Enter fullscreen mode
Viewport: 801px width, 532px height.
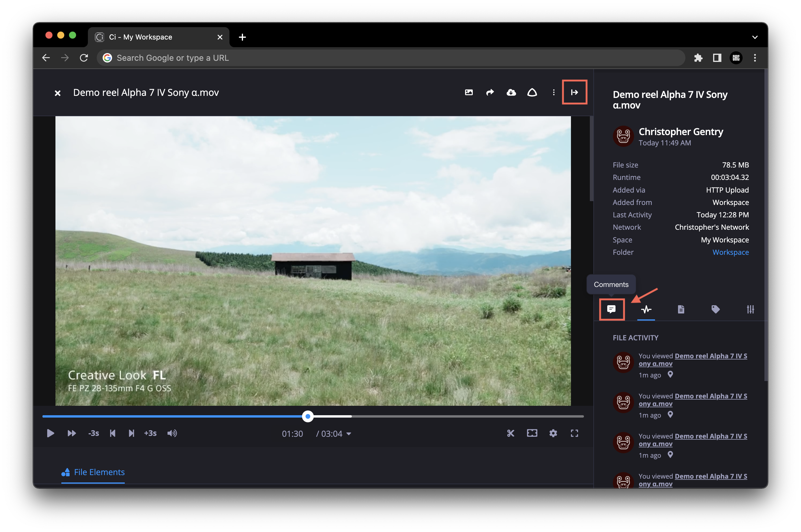(x=574, y=433)
